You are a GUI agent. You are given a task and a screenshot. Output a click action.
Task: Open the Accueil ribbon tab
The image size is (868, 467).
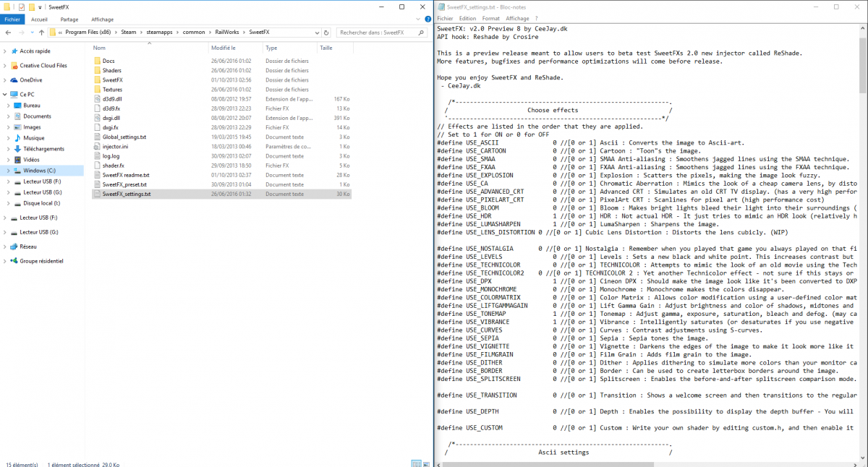coord(40,20)
